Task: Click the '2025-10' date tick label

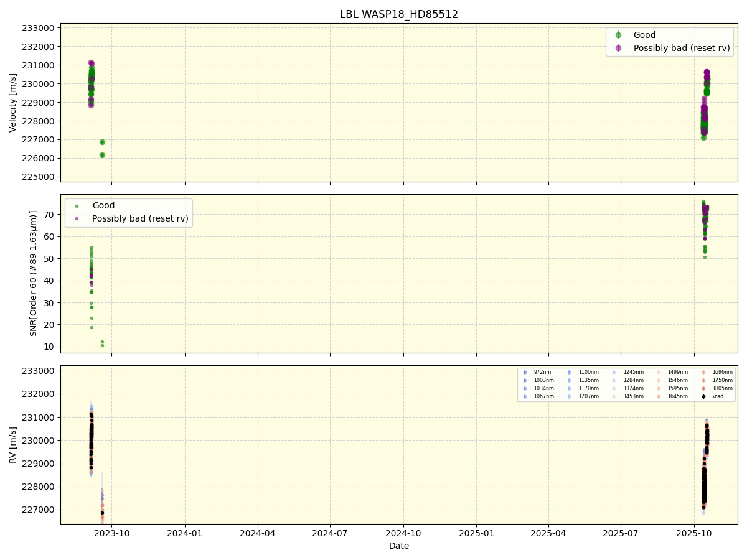Action: 694,533
